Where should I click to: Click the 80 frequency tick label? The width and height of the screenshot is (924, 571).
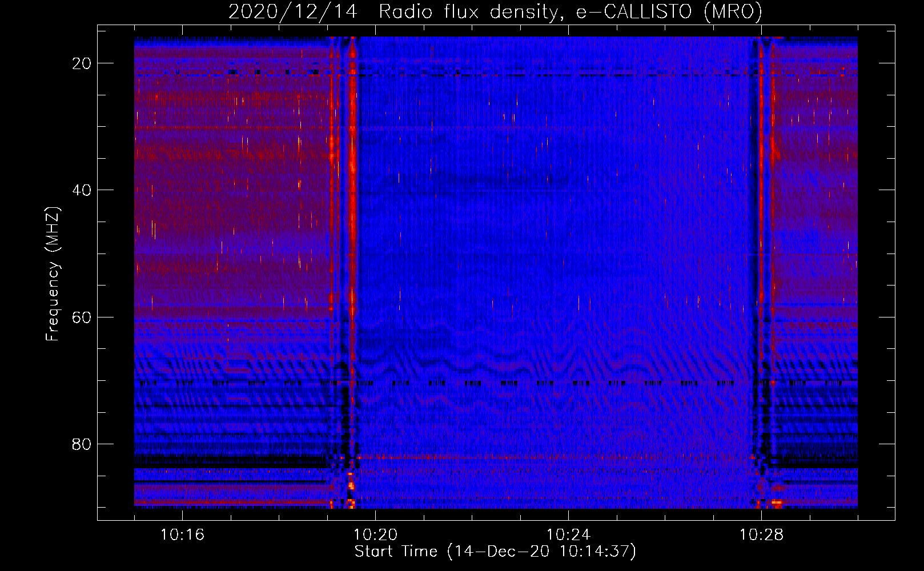click(82, 444)
